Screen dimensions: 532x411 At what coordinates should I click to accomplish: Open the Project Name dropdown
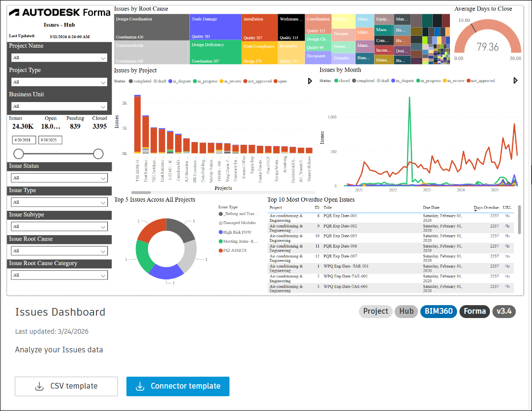59,58
